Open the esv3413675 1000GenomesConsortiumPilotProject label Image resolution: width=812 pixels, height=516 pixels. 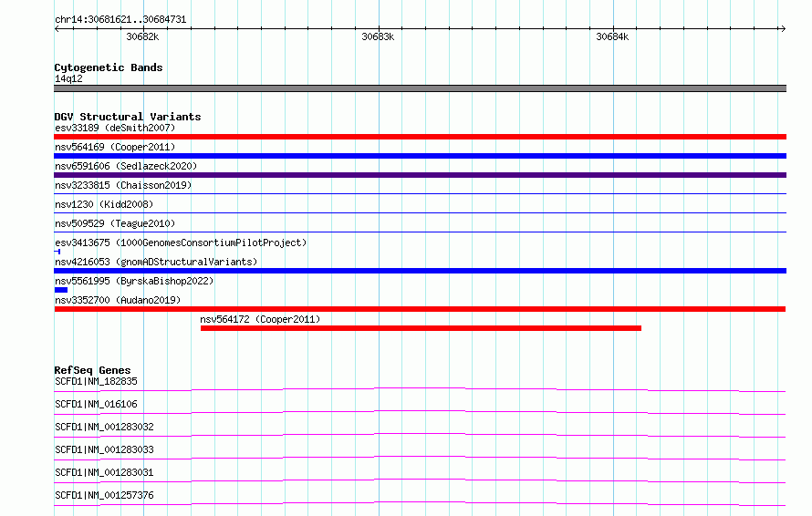(x=181, y=243)
